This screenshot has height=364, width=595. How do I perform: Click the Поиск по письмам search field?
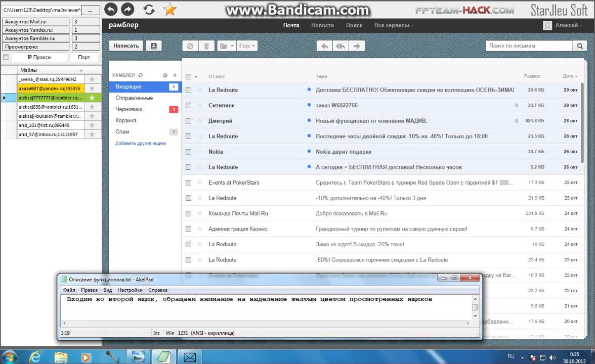click(529, 46)
